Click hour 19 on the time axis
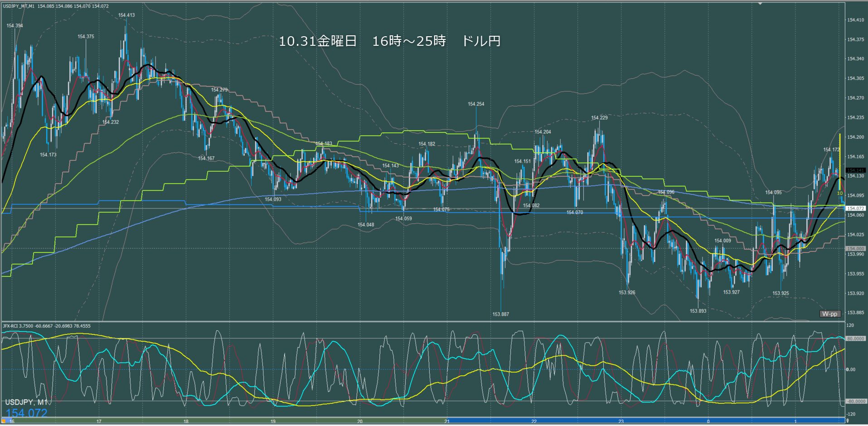 [x=273, y=421]
